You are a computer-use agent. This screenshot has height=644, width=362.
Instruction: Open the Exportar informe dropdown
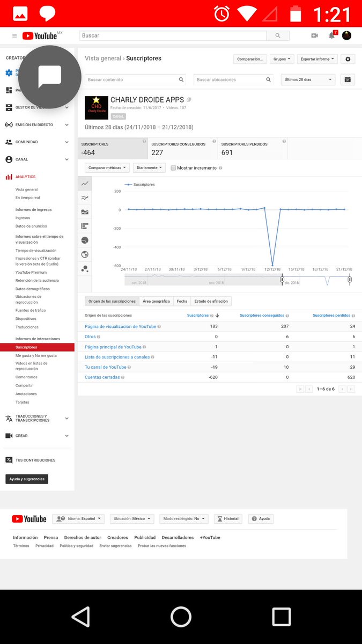click(317, 59)
